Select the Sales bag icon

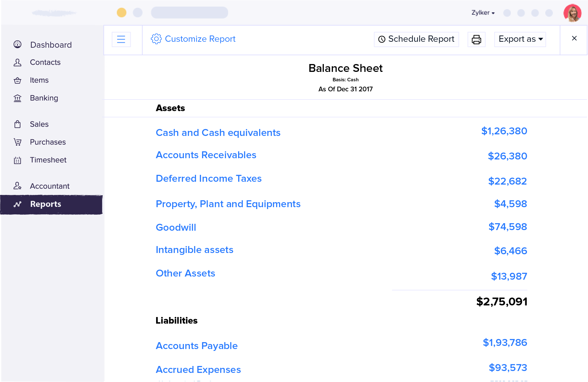tap(18, 124)
